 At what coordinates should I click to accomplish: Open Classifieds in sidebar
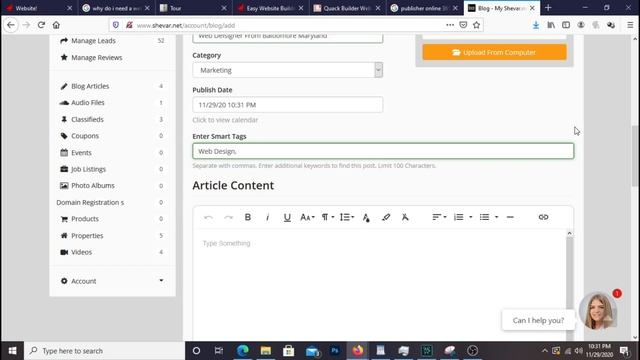87,119
